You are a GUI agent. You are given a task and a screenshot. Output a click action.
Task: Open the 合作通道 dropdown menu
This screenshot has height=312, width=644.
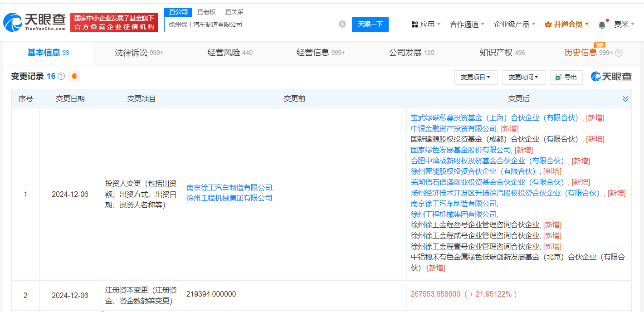[467, 24]
